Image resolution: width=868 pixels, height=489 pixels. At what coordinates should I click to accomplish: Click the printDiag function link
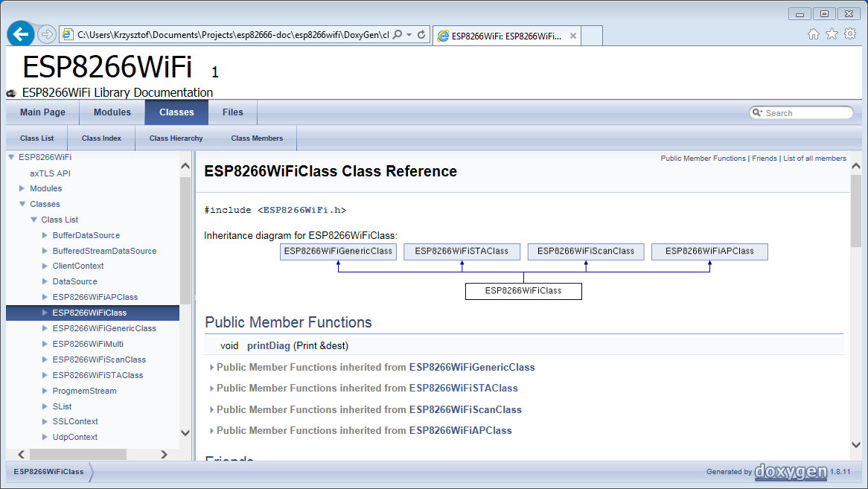pyautogui.click(x=269, y=345)
